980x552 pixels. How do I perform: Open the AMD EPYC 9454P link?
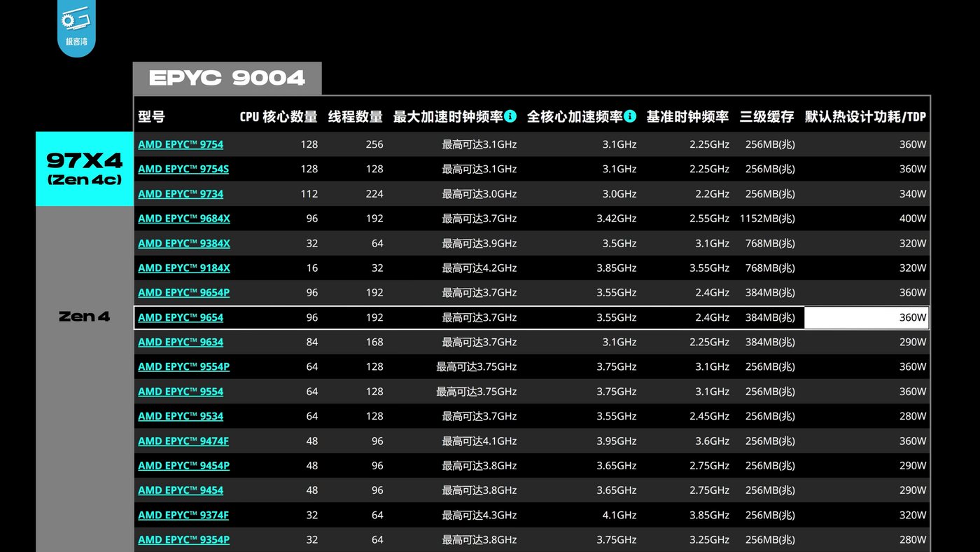tap(184, 466)
